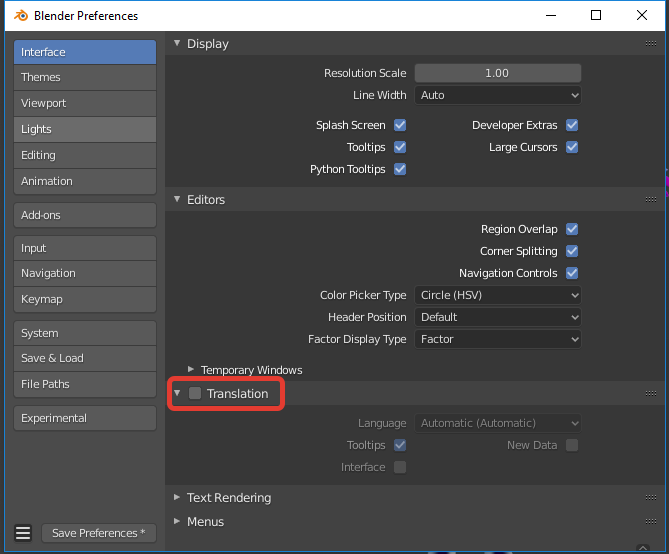Switch to the Themes tab
The height and width of the screenshot is (554, 669).
(85, 77)
